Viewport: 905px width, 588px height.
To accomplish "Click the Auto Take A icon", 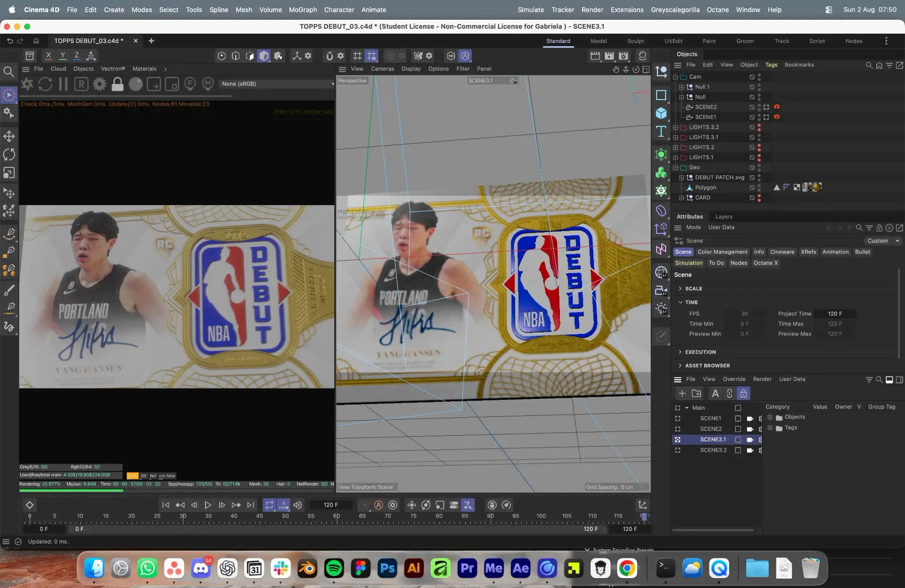I will tap(715, 393).
